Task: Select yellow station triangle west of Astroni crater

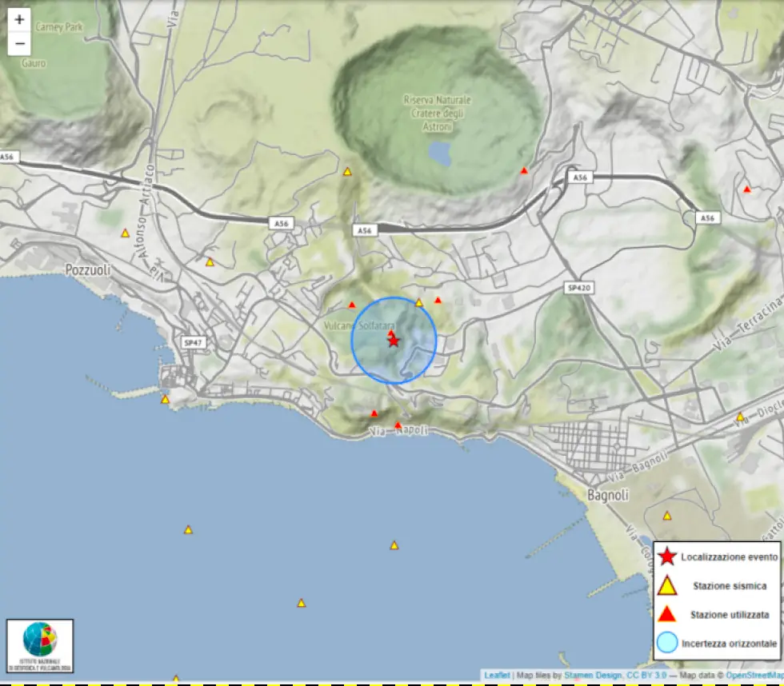Action: [347, 172]
